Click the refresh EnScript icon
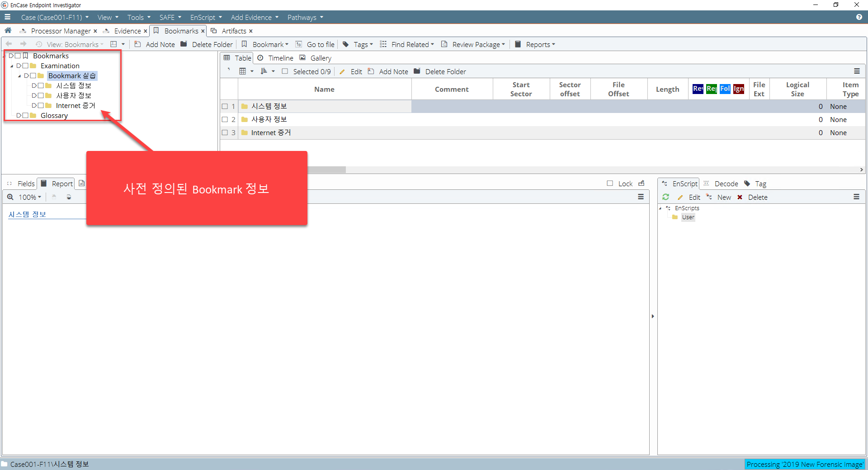 [665, 197]
